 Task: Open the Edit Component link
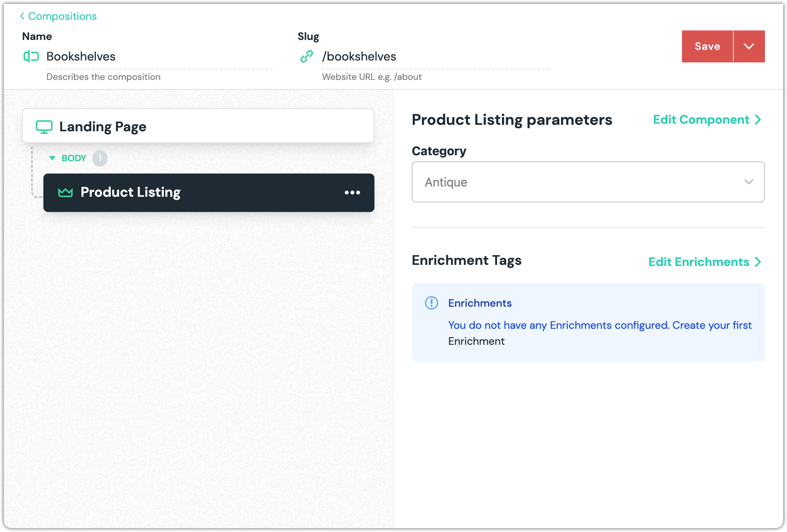point(701,120)
